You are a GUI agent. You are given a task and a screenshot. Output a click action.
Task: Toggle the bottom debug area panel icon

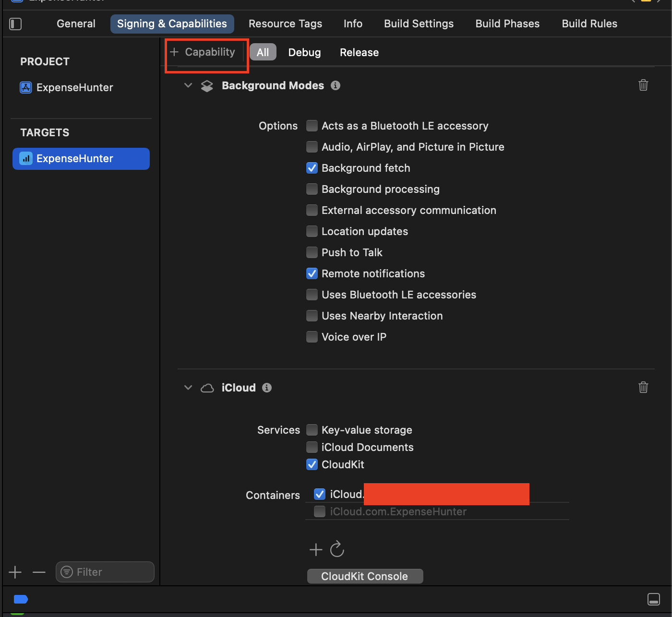coord(653,599)
